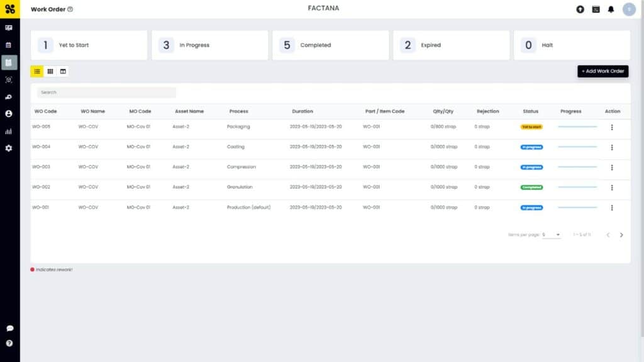This screenshot has width=644, height=362.
Task: Click the Completed status badge on WO-002
Action: tap(531, 187)
